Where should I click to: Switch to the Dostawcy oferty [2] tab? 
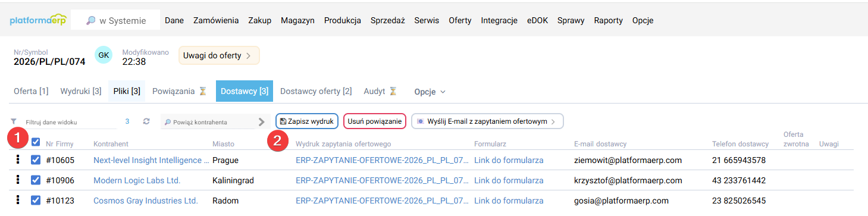pyautogui.click(x=316, y=92)
